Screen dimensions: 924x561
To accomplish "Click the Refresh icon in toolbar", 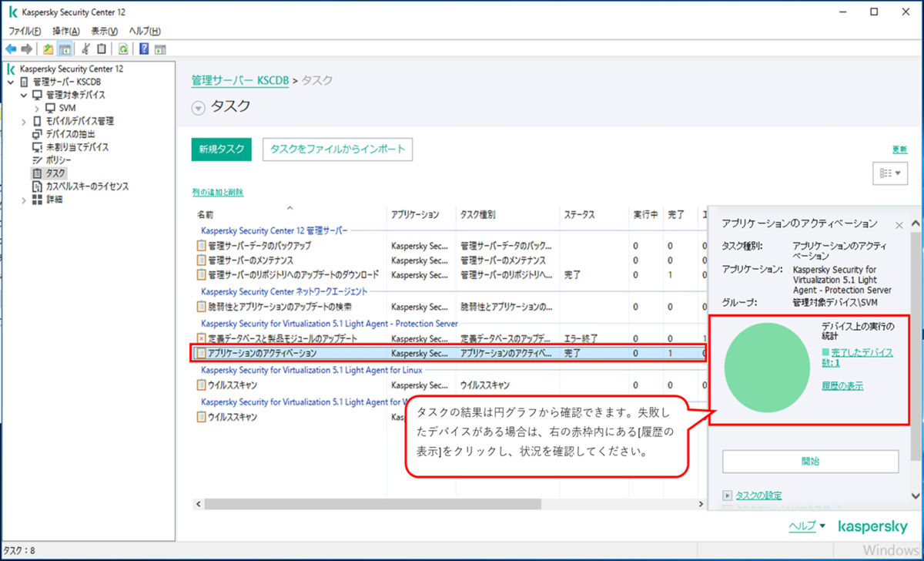I will (x=123, y=49).
